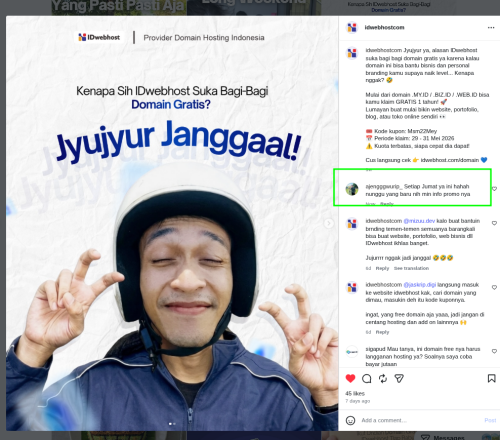Click 'Kode kupon: Msm22Mey' caption text
The height and width of the screenshot is (440, 500).
406,131
